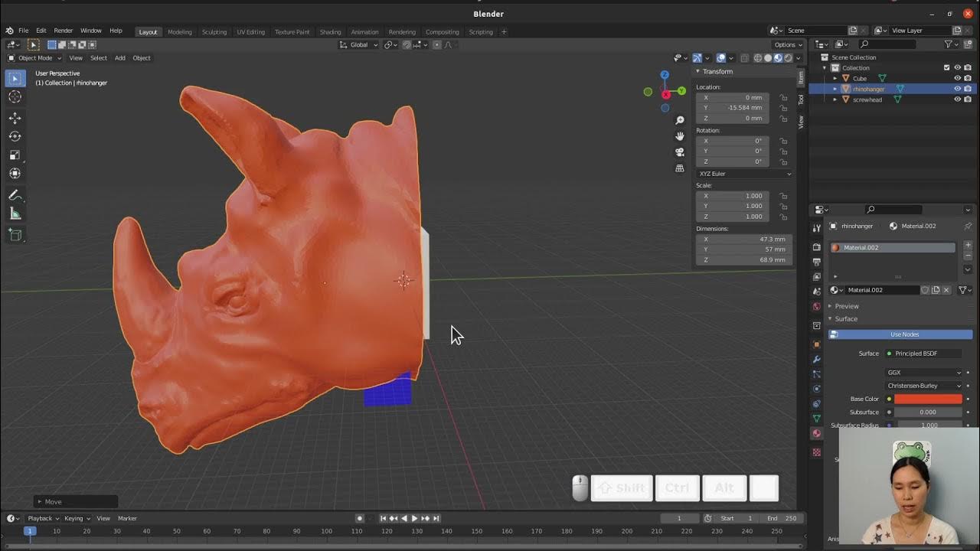Open the Christensen-Burley subsurface method dropdown
This screenshot has width=980, height=551.
[x=924, y=386]
